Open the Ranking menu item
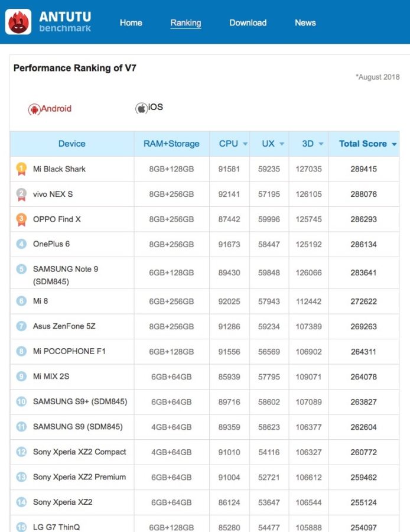The height and width of the screenshot is (532, 410). pyautogui.click(x=186, y=22)
